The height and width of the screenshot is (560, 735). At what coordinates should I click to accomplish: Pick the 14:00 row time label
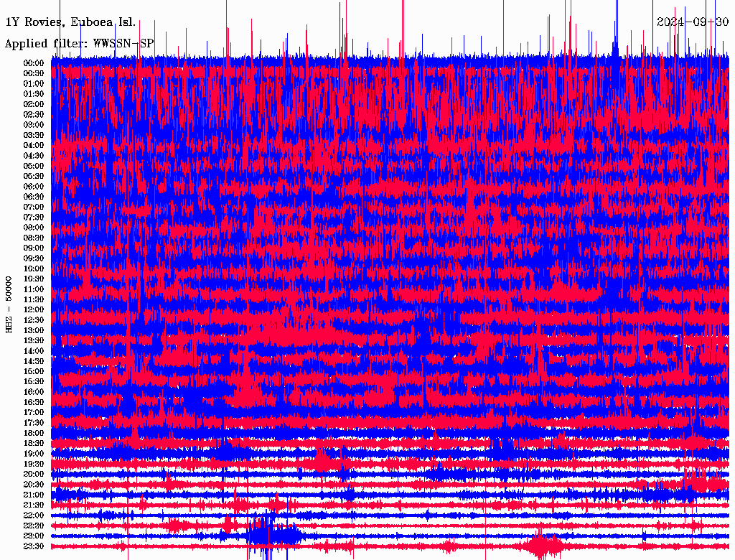(34, 351)
